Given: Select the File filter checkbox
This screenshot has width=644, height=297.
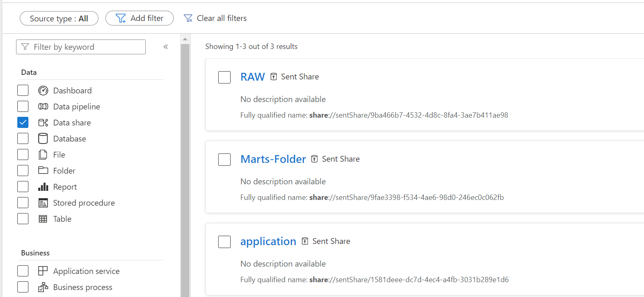Looking at the screenshot, I should (x=23, y=155).
